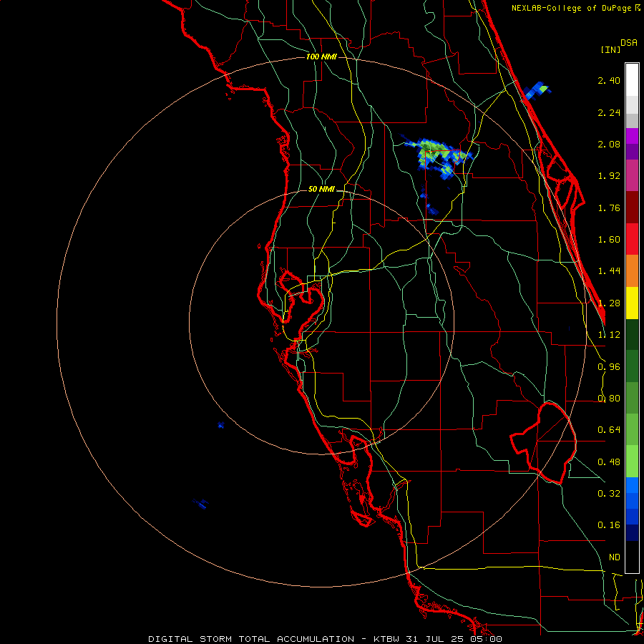Click the 100 NMI range ring label

pyautogui.click(x=321, y=57)
